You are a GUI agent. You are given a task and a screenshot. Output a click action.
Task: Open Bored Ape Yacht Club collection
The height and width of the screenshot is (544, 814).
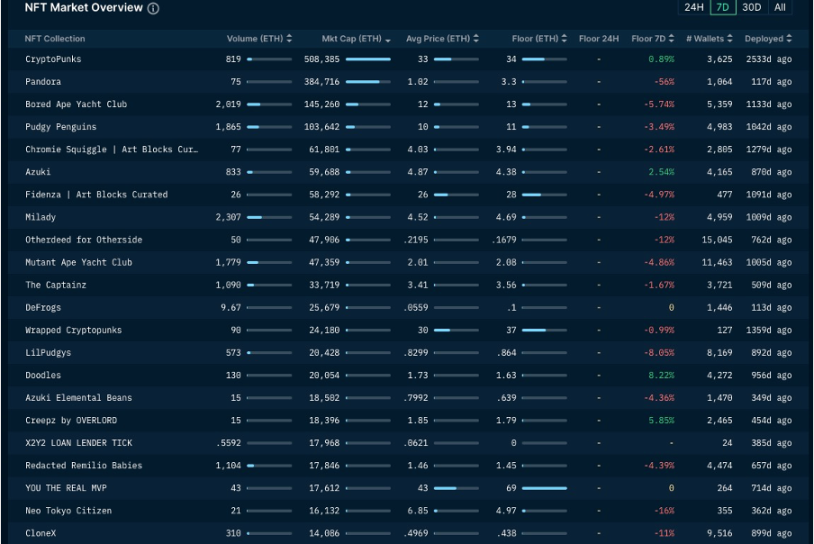[x=76, y=104]
